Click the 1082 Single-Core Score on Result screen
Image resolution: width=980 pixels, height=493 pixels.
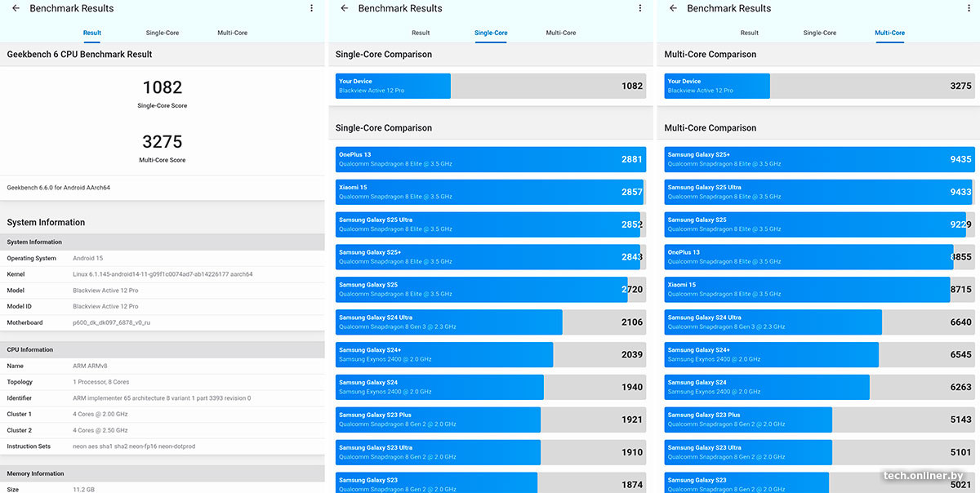(162, 88)
